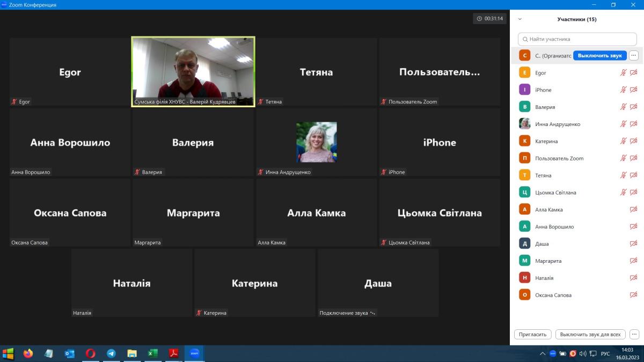Screen dimensions: 644x362
Task: Click muted microphone icon for Цьомка Світлана
Action: (x=623, y=193)
